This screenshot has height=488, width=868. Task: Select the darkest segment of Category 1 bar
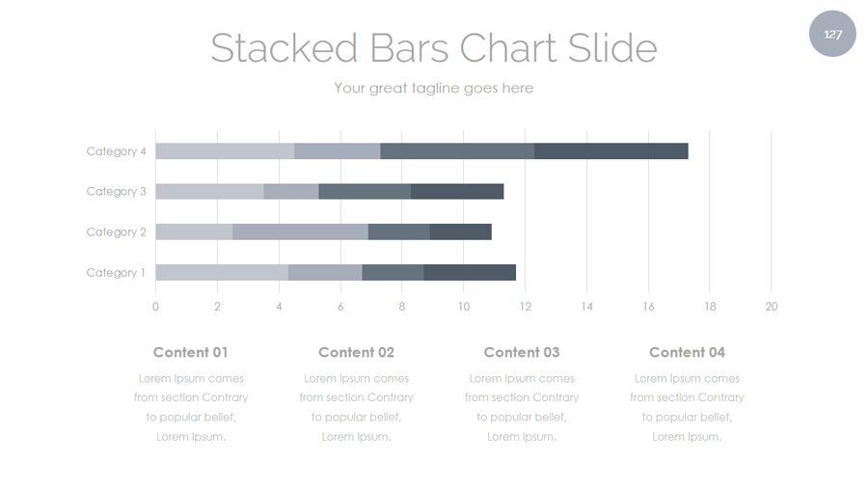click(470, 272)
